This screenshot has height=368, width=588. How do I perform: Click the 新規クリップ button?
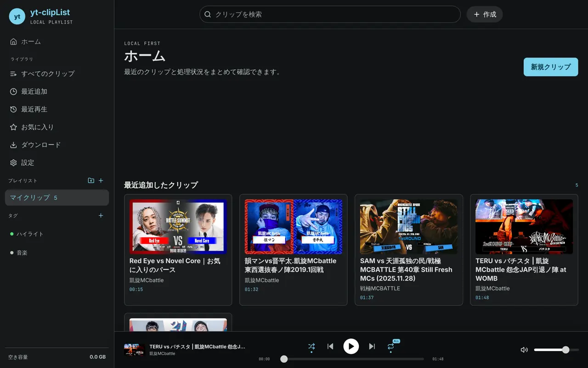551,67
